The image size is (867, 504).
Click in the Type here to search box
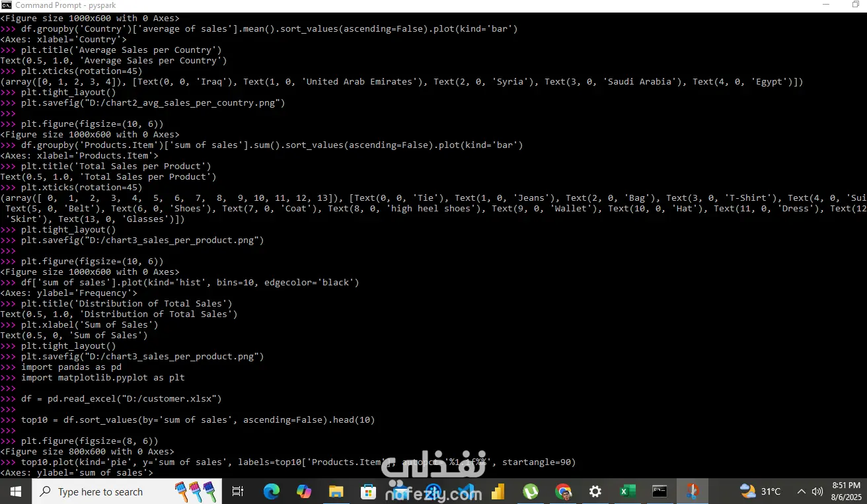click(x=128, y=491)
